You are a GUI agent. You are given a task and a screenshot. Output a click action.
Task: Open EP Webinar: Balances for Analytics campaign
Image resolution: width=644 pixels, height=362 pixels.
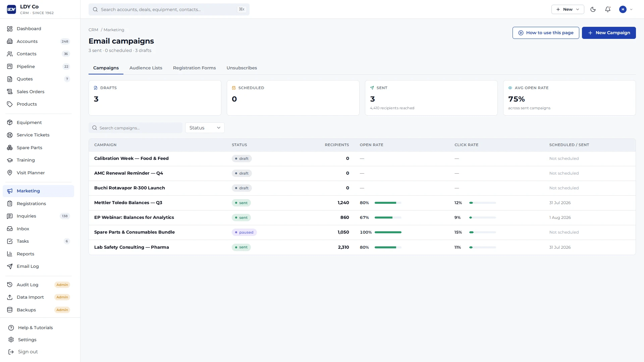[134, 218]
